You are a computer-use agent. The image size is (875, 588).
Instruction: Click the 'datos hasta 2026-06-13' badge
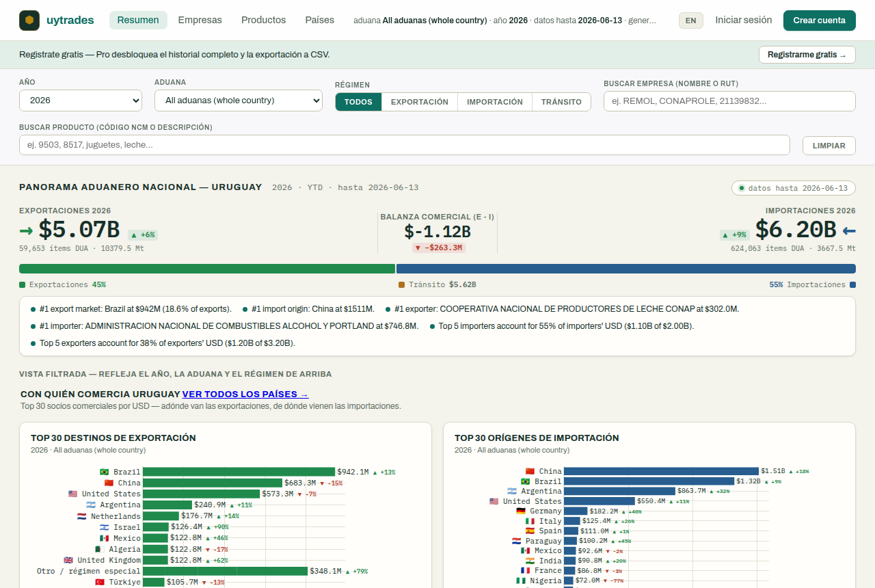pyautogui.click(x=794, y=188)
